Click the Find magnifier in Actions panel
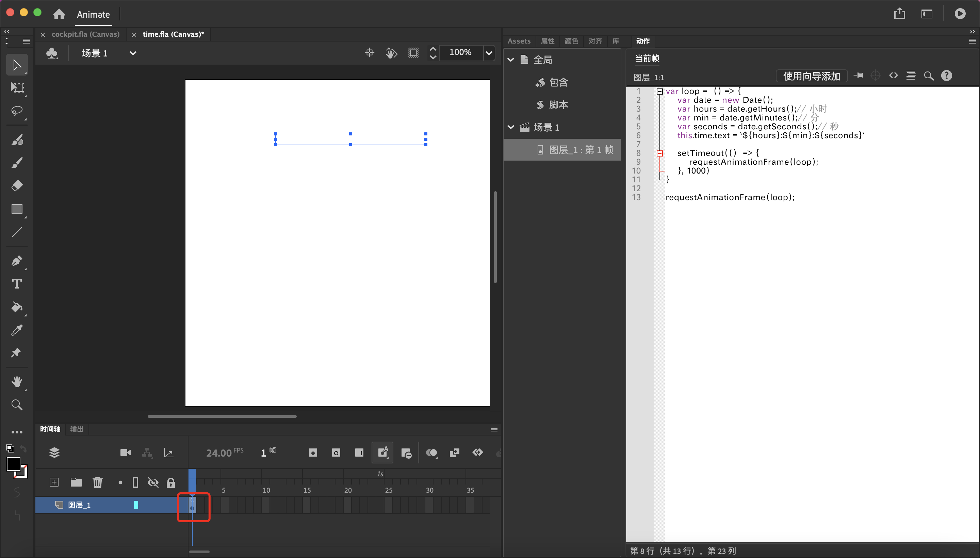980x558 pixels. coord(928,76)
